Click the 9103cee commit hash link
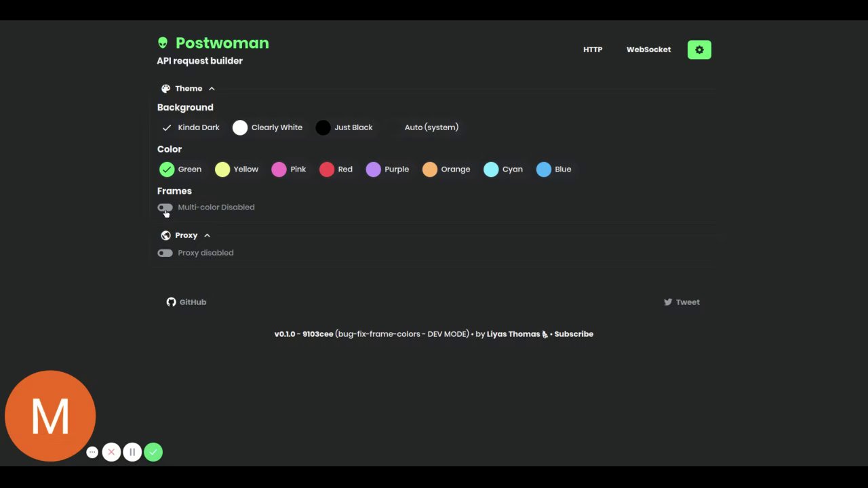 tap(318, 334)
